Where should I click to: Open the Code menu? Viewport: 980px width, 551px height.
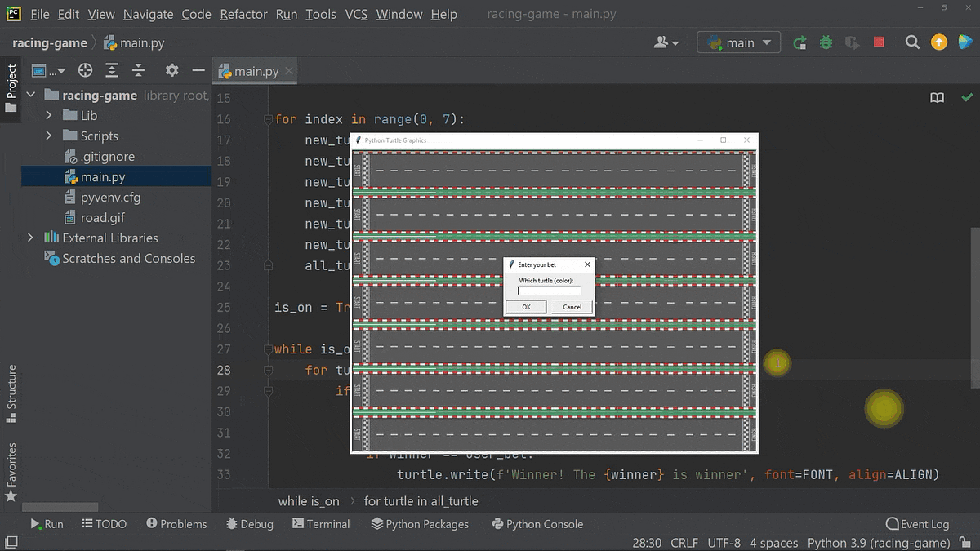tap(196, 14)
